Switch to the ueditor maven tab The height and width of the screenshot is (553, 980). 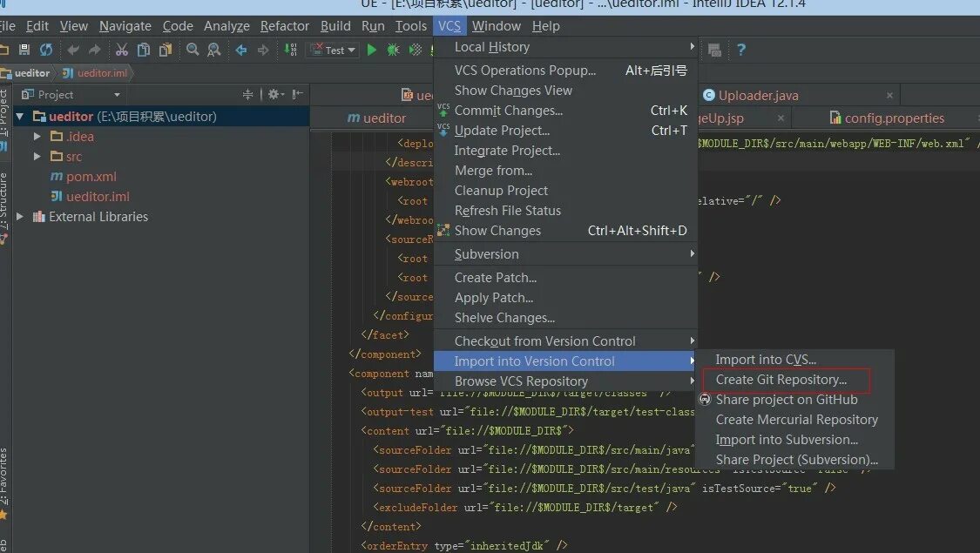pos(376,118)
